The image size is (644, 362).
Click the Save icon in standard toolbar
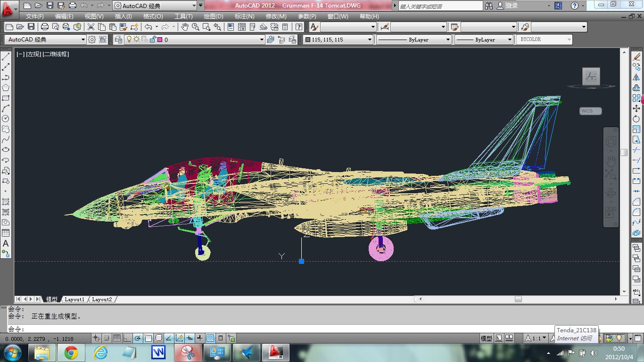31,27
